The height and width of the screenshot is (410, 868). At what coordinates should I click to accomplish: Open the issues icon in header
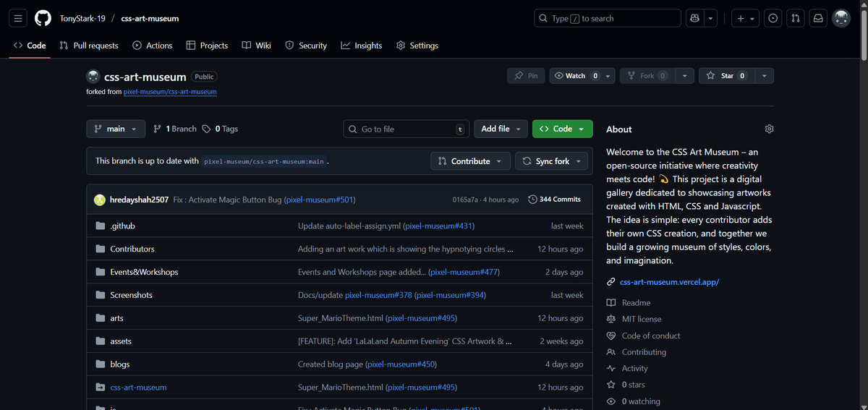tap(773, 18)
